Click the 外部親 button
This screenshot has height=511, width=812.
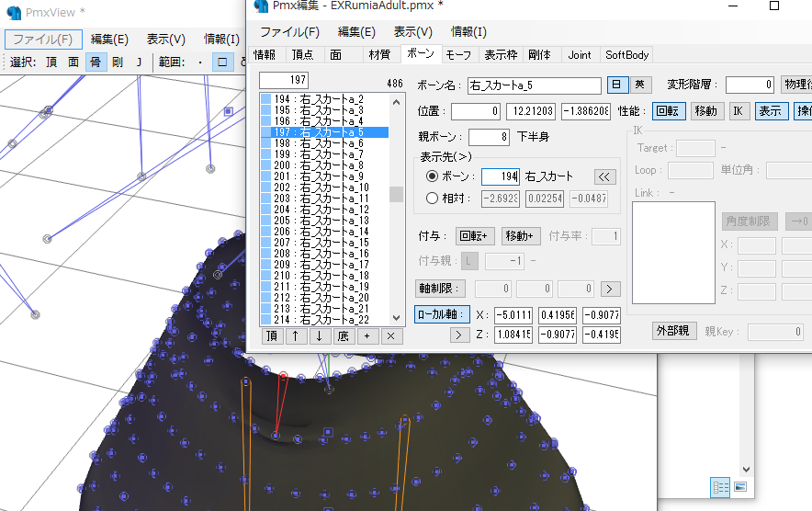(675, 331)
